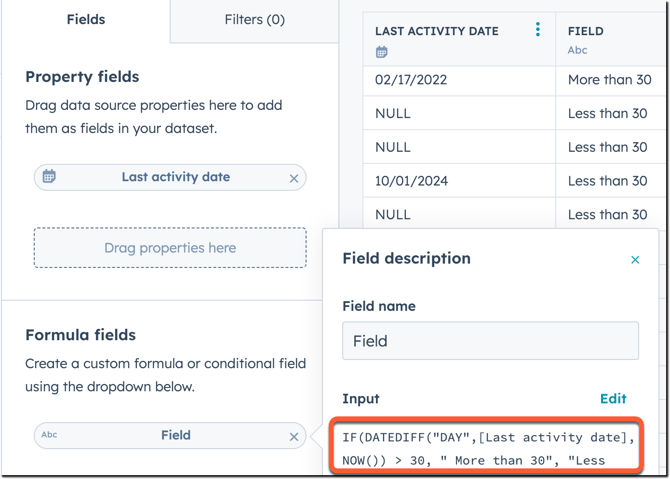Switch to the Fields tab
The image size is (670, 479).
(85, 19)
